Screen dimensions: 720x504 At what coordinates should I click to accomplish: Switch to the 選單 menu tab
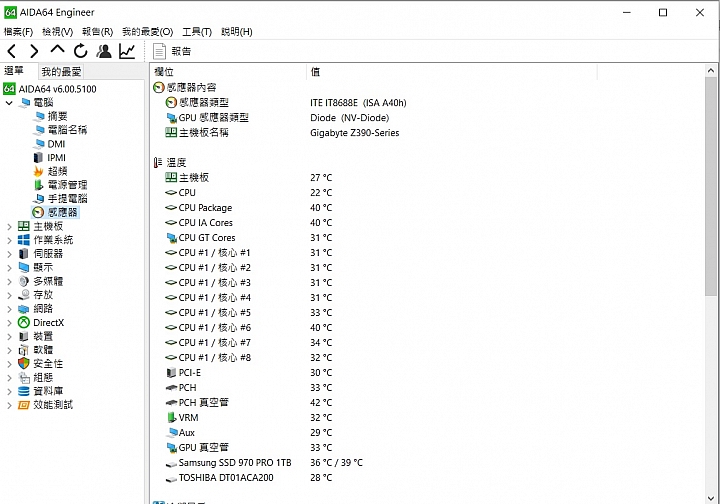click(14, 70)
